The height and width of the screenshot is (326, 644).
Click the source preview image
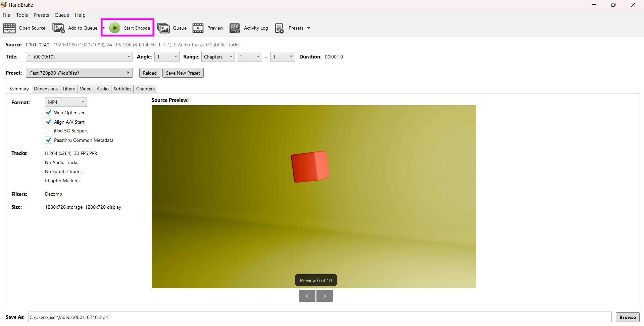click(314, 197)
